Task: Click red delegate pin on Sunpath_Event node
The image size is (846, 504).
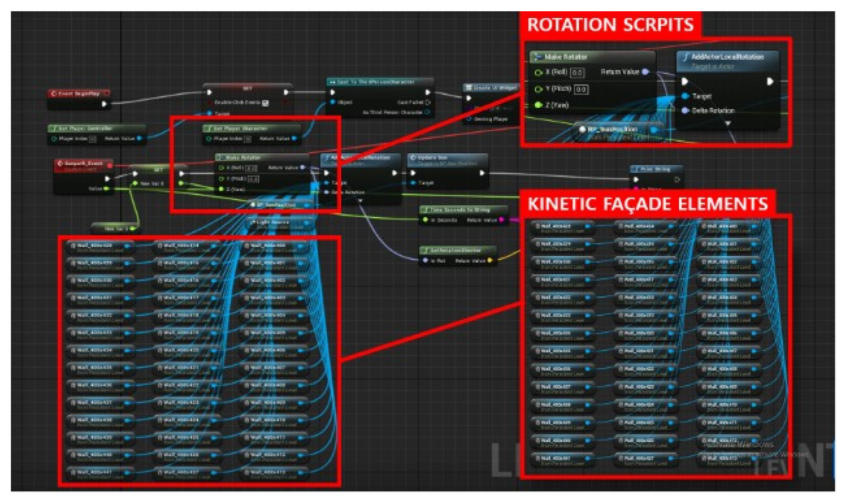Action: [x=109, y=166]
